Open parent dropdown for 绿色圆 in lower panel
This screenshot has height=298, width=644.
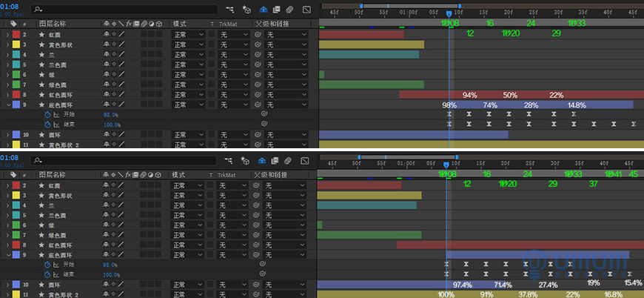(x=286, y=234)
